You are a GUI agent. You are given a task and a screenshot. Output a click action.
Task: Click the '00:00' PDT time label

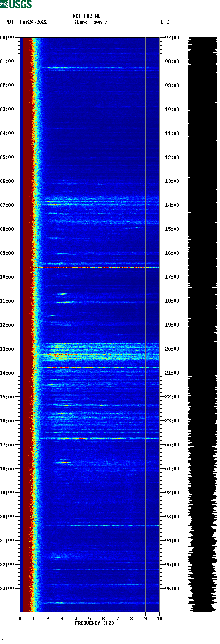point(7,38)
